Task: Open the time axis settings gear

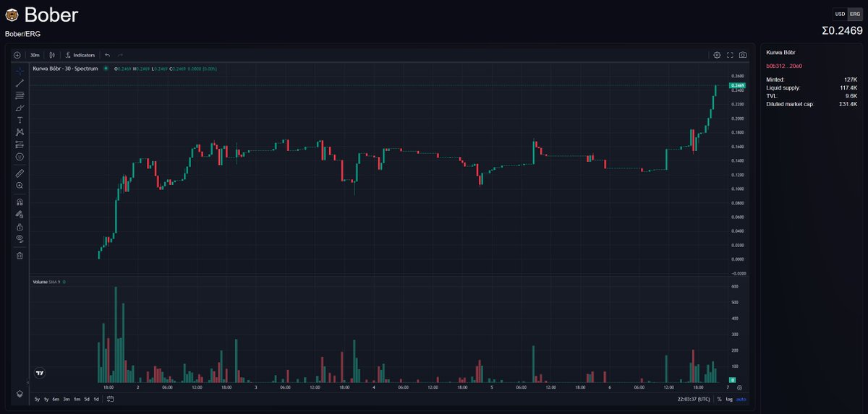Action: click(739, 387)
